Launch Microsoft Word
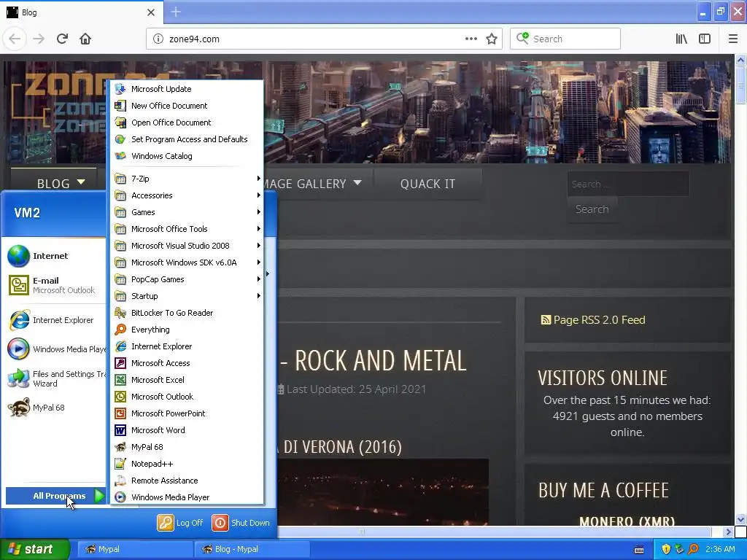The width and height of the screenshot is (747, 560). [x=187, y=430]
